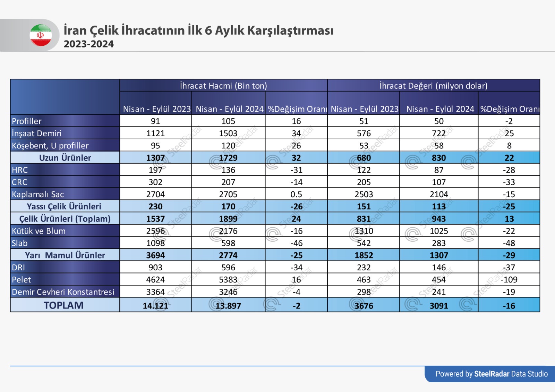The width and height of the screenshot is (555, 392).
Task: Select the 3091 total value cell
Action: point(439,306)
